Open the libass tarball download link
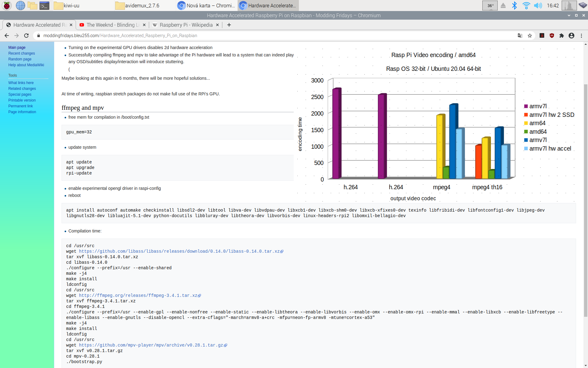The image size is (588, 368). [x=179, y=251]
